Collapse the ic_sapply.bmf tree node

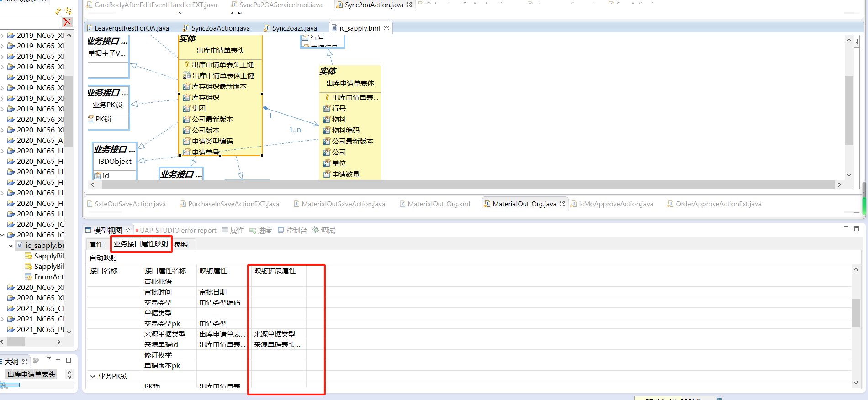[11, 245]
